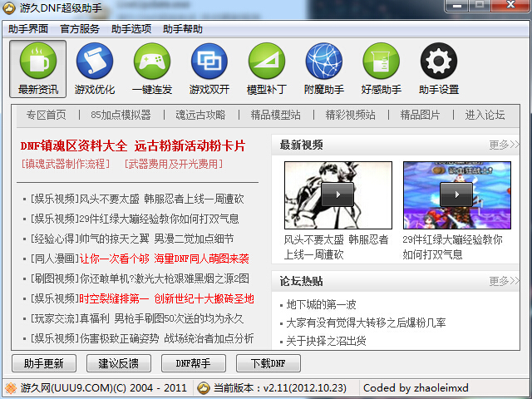Open the 武器费用及开光费用 link
Screen dimensions: 532x399
tap(174, 165)
